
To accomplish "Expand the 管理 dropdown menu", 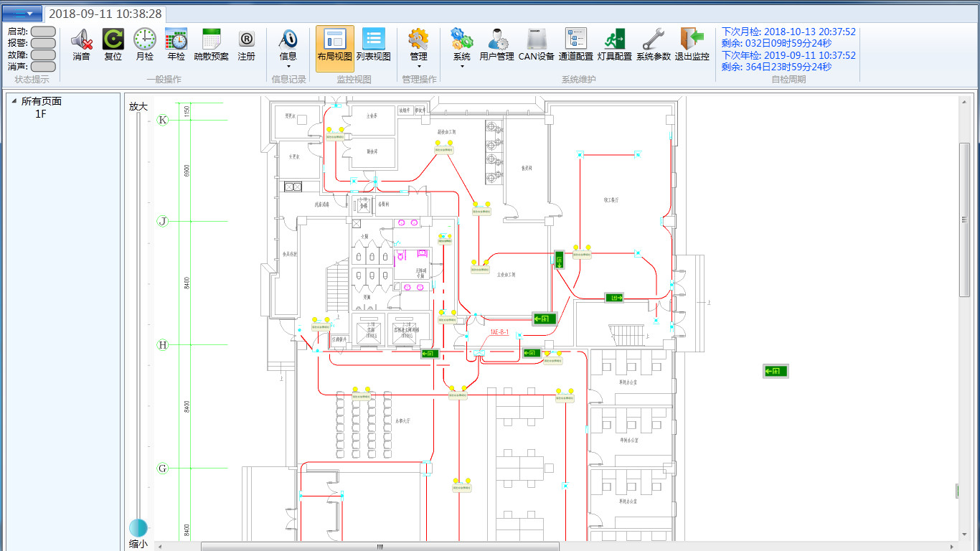I will click(x=418, y=66).
